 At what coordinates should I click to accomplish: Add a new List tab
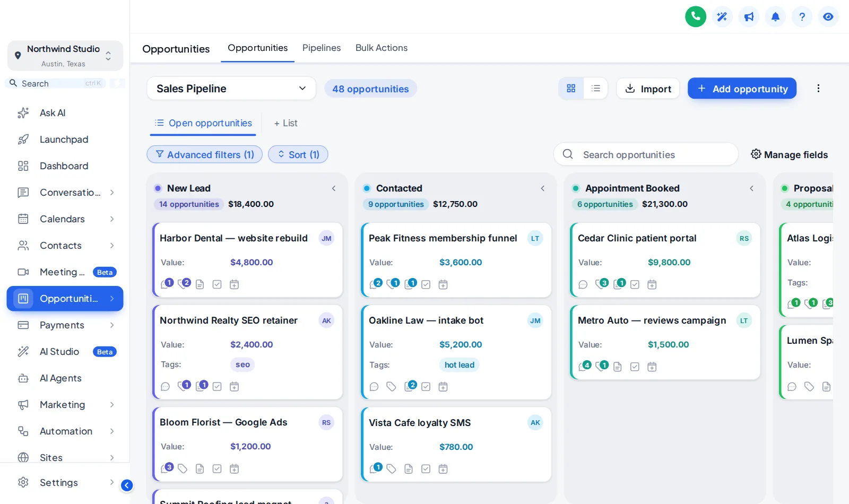tap(285, 123)
